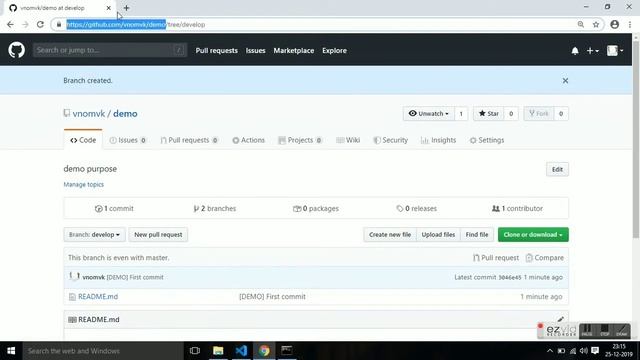
Task: Click Compare
Action: pos(544,258)
